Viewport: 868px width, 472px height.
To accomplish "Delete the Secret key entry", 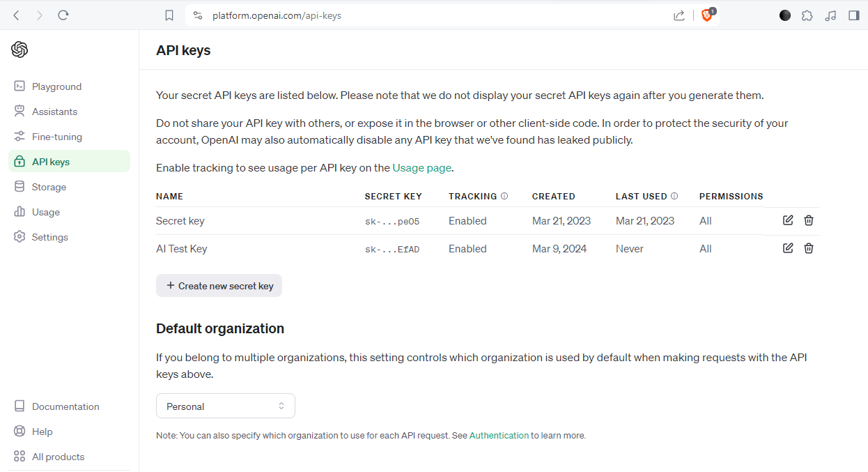I will (809, 220).
